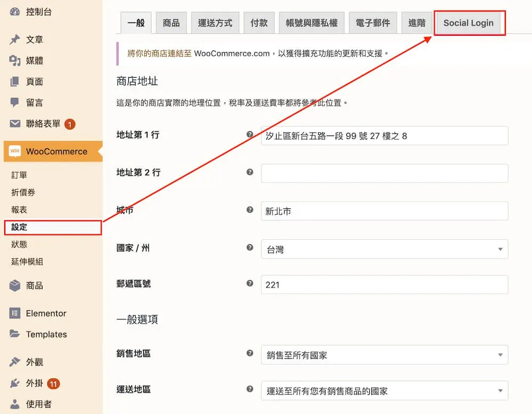Click the 聯絡表單 envelope icon
The image size is (532, 414).
point(15,123)
